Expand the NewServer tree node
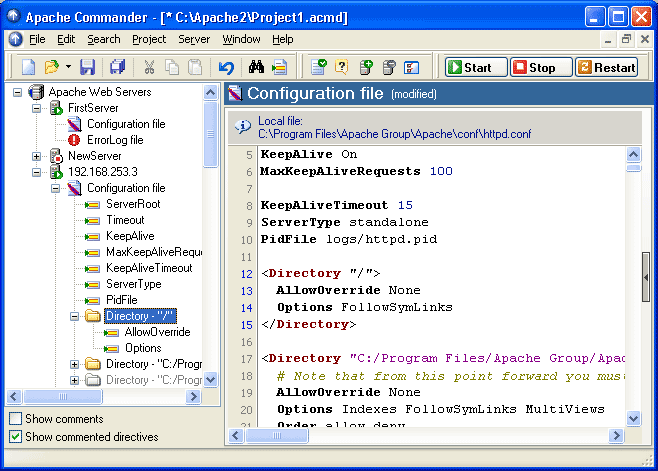Screen dimensions: 658x471 click(37, 156)
